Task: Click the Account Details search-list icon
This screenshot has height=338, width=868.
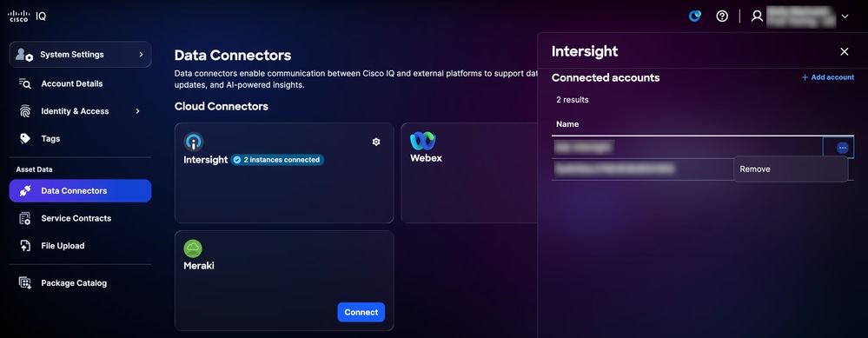Action: (x=25, y=83)
